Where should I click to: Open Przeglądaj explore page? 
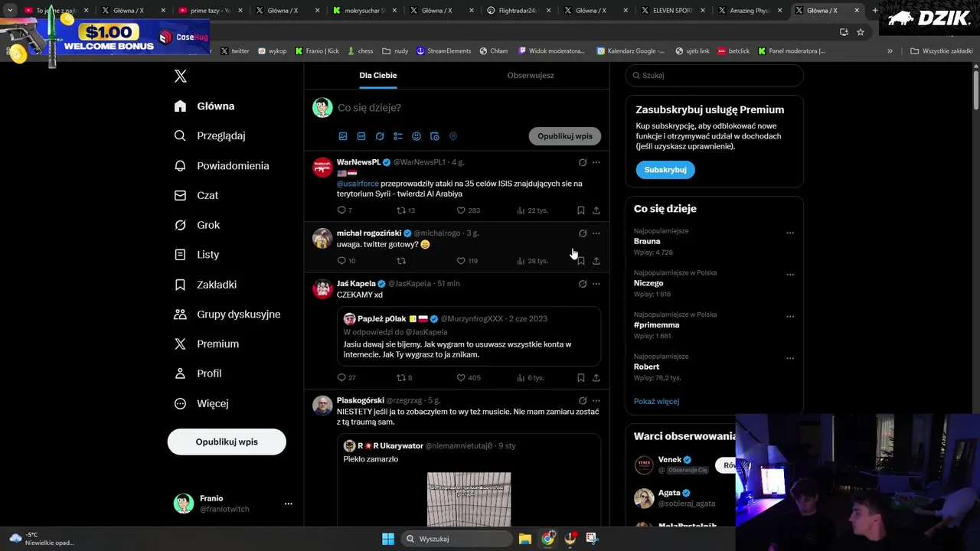(x=210, y=135)
